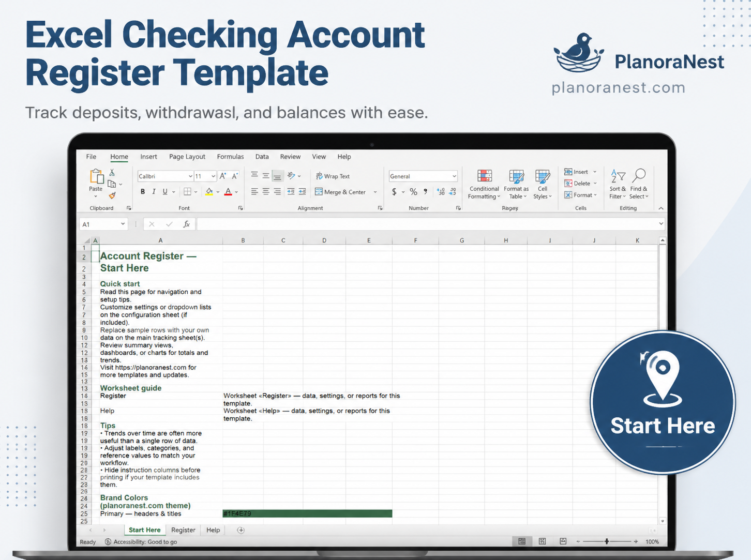Open the General number format dropdown
751x560 pixels.
point(454,176)
